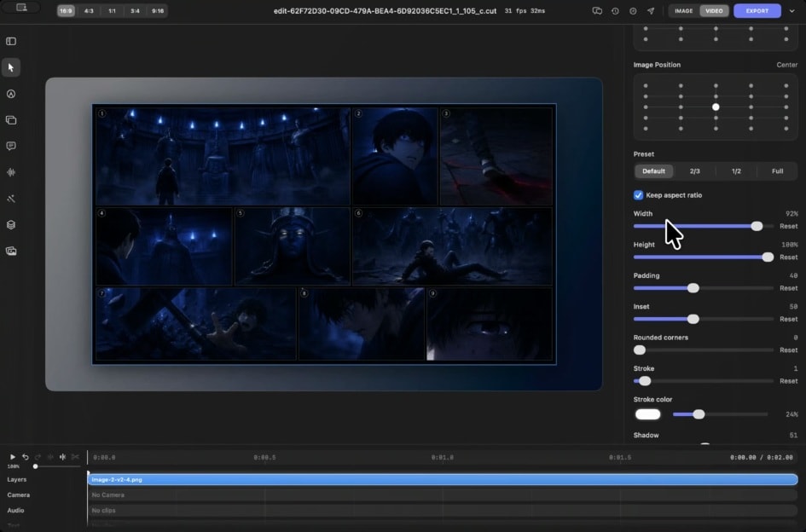
Task: Toggle Keep aspect ratio checkbox
Action: pos(638,194)
